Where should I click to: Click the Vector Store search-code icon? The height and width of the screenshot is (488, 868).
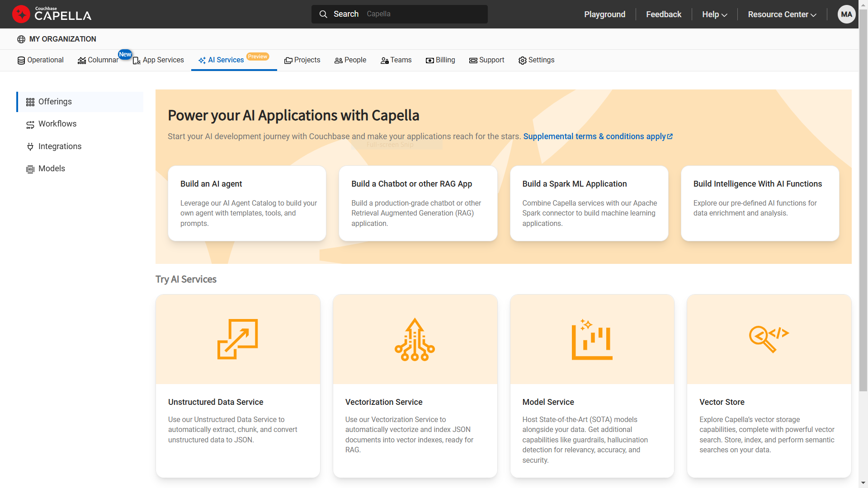point(769,339)
